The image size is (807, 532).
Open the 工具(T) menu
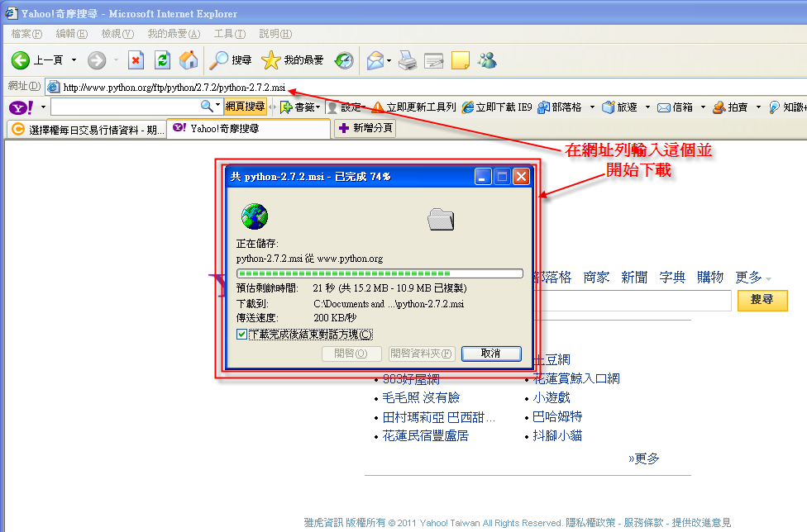point(230,34)
